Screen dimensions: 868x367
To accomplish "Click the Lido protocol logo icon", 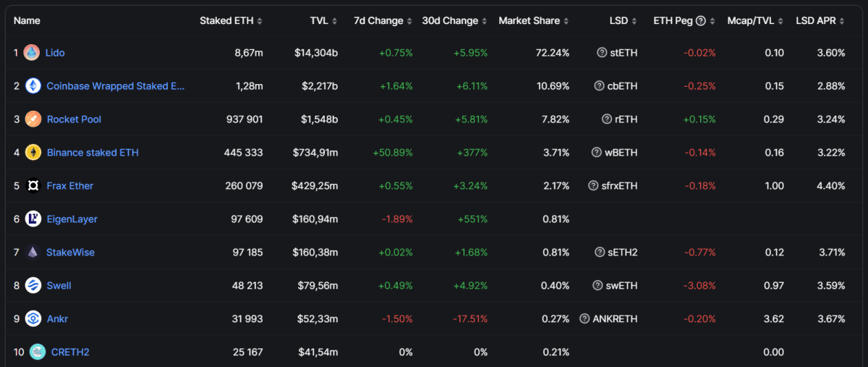I will (31, 52).
